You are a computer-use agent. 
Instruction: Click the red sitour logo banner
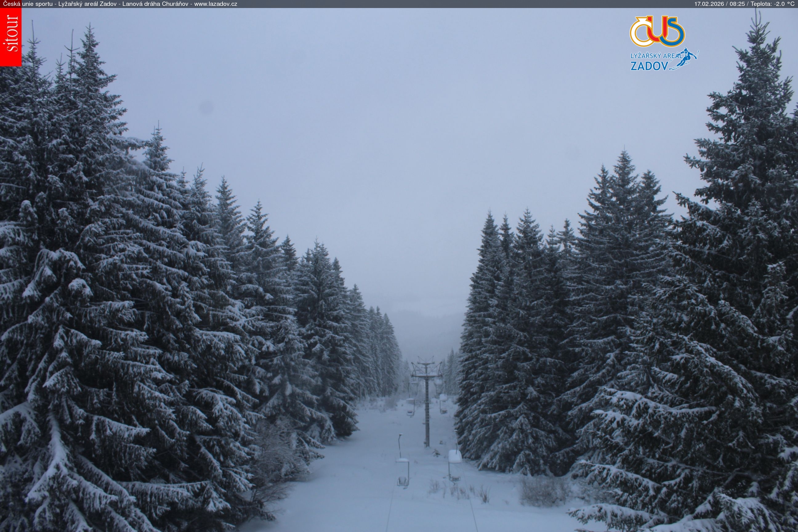tap(10, 37)
